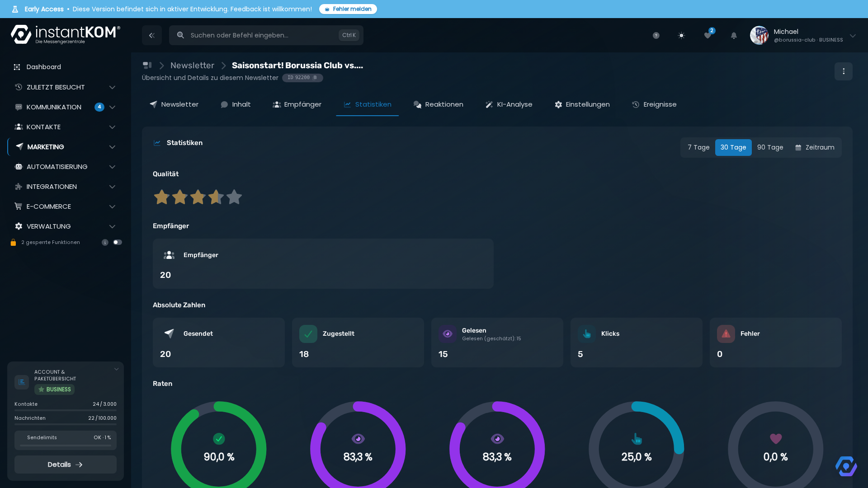Toggle the gesperrte Funktionen switch
The width and height of the screenshot is (868, 488).
point(118,242)
